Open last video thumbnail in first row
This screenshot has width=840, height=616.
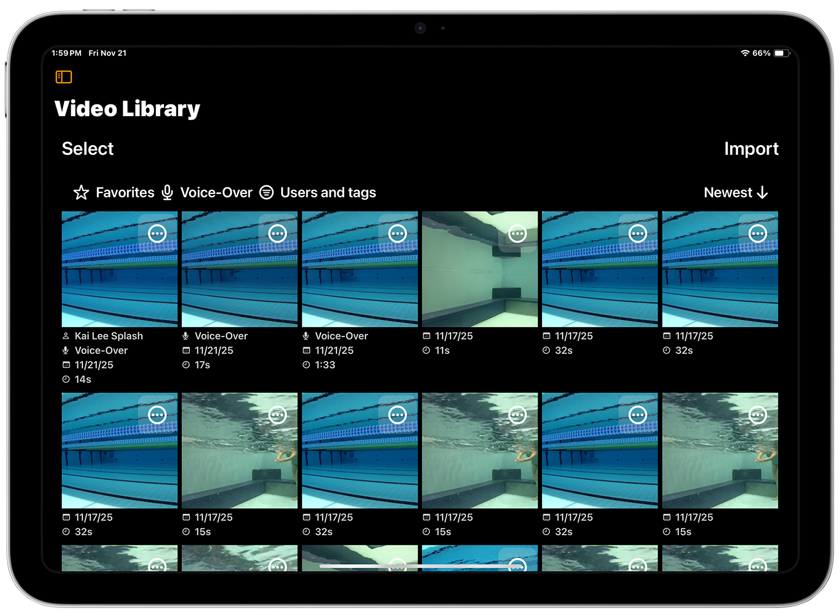(x=720, y=269)
